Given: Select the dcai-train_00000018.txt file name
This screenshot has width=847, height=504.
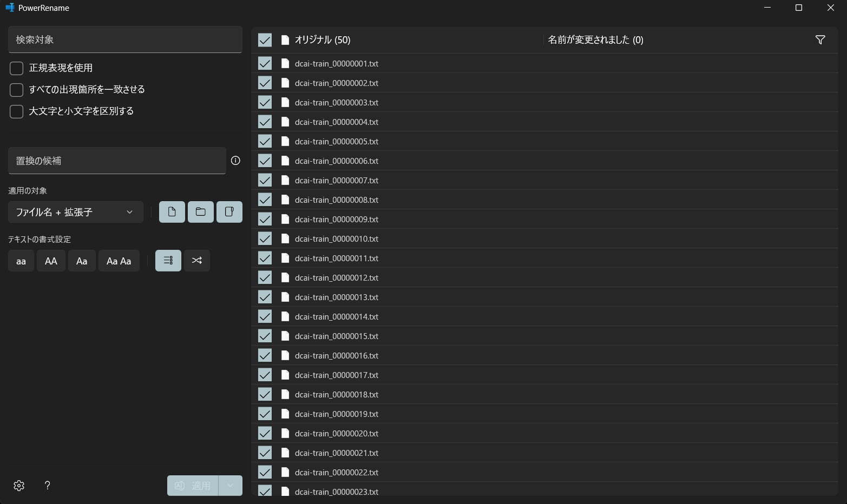Looking at the screenshot, I should click(337, 394).
